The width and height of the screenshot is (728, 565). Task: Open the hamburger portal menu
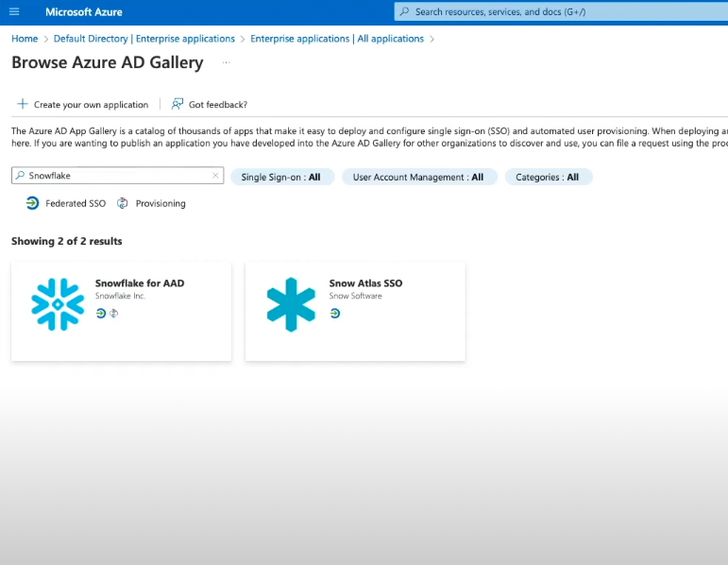coord(14,11)
